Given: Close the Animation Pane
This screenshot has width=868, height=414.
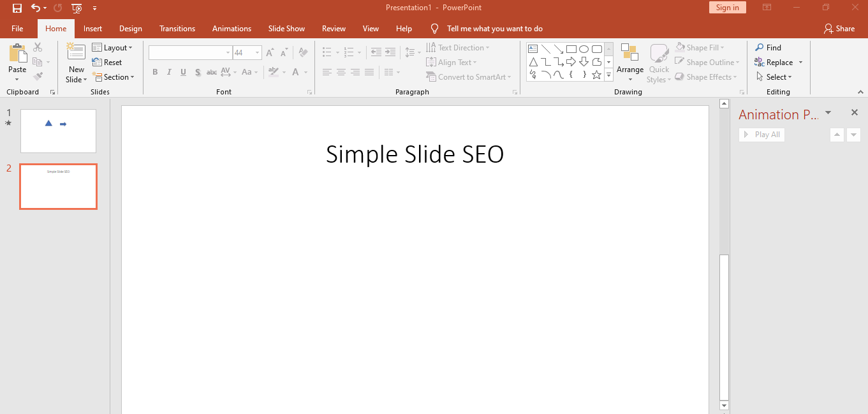Looking at the screenshot, I should pos(855,112).
